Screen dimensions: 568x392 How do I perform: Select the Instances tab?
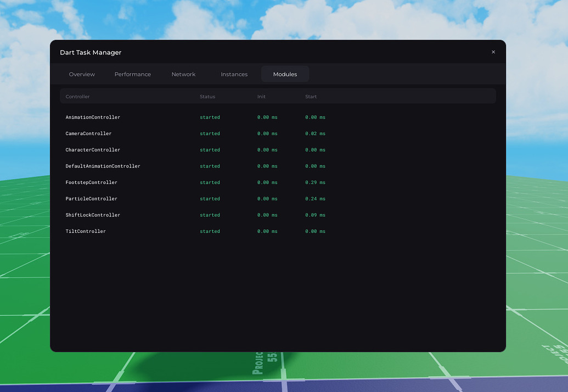pyautogui.click(x=234, y=74)
